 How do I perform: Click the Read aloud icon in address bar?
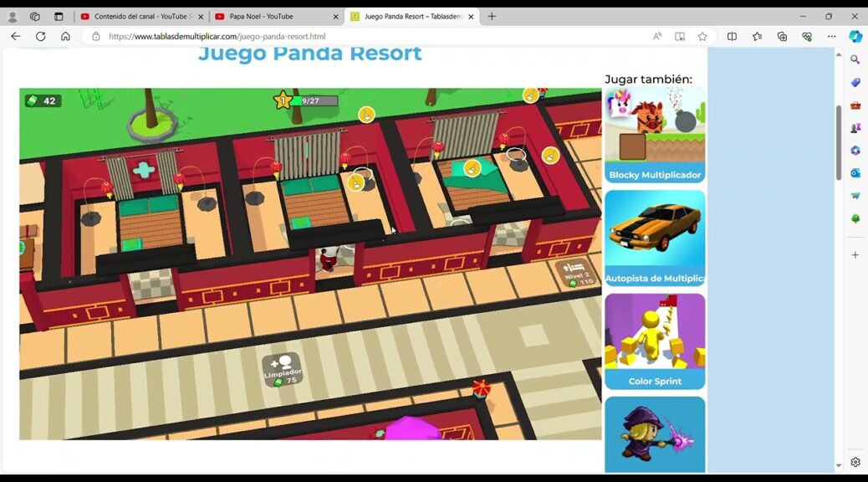point(657,37)
